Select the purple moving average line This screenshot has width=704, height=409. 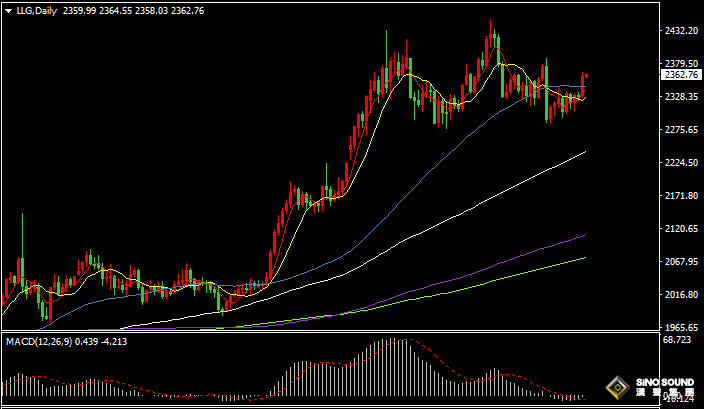(500, 265)
